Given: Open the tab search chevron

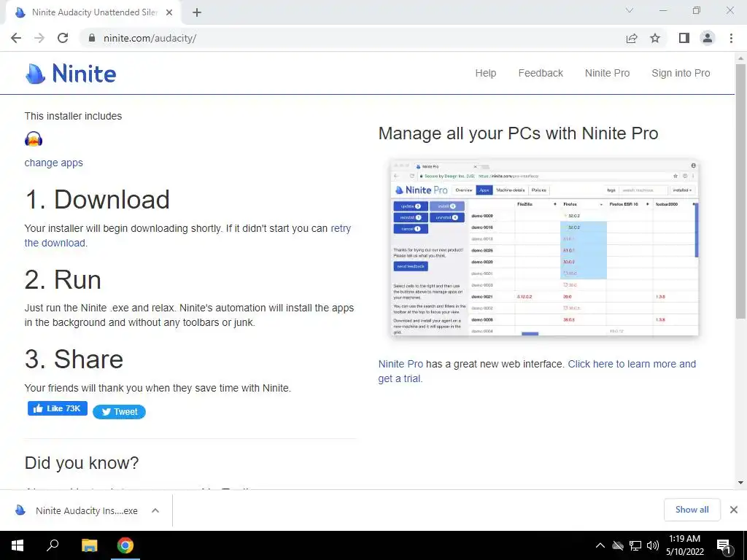Looking at the screenshot, I should pyautogui.click(x=630, y=10).
